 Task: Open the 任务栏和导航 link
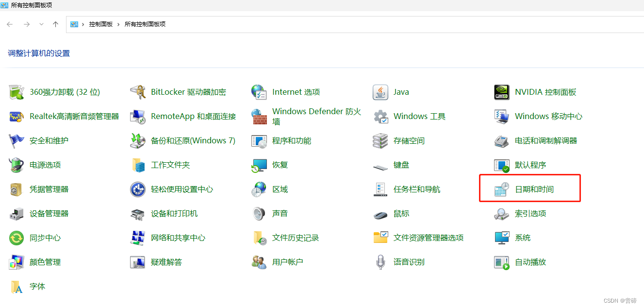(x=417, y=189)
